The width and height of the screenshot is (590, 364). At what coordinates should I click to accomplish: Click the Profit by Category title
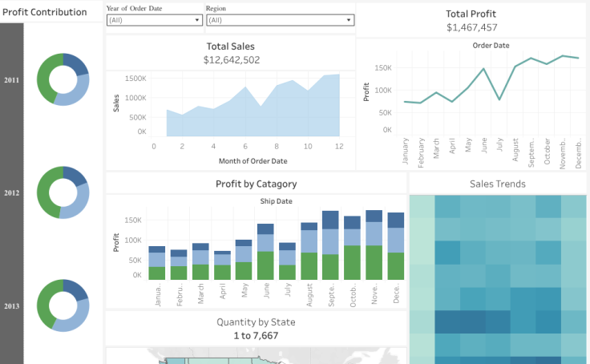click(x=256, y=184)
